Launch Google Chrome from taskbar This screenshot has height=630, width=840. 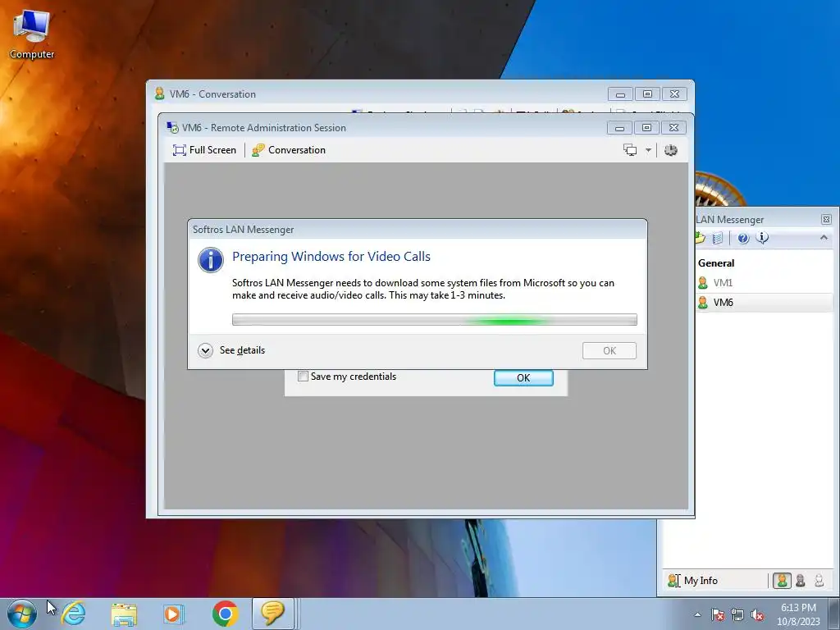coord(225,614)
